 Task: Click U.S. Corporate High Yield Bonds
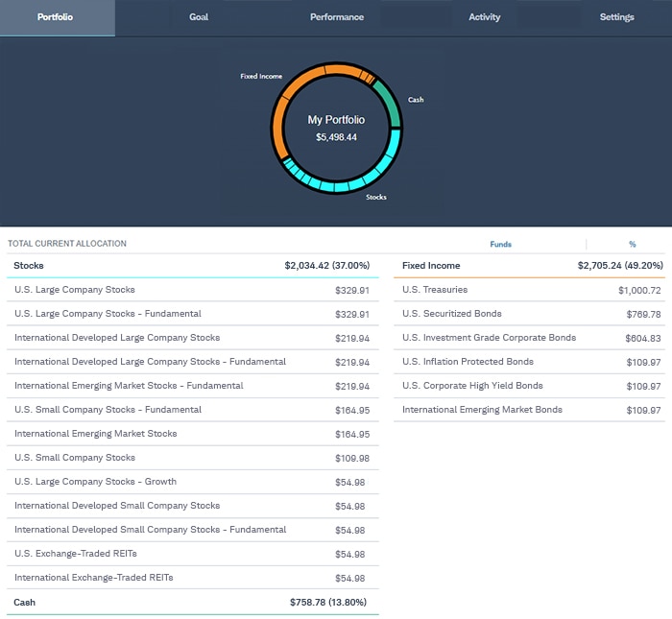[x=529, y=386]
